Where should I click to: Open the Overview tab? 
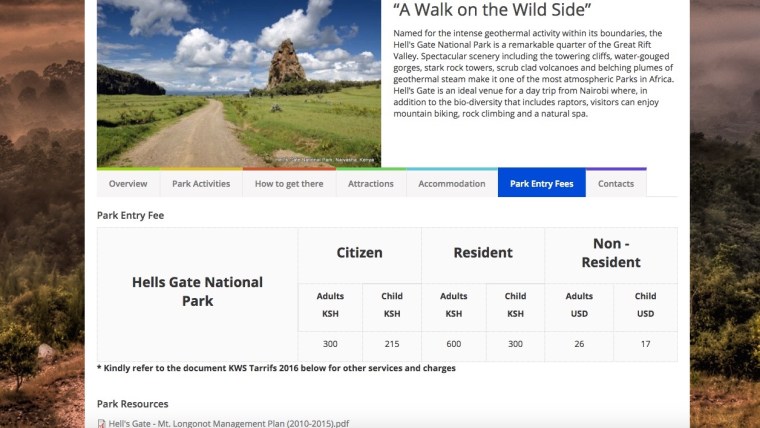pyautogui.click(x=128, y=184)
